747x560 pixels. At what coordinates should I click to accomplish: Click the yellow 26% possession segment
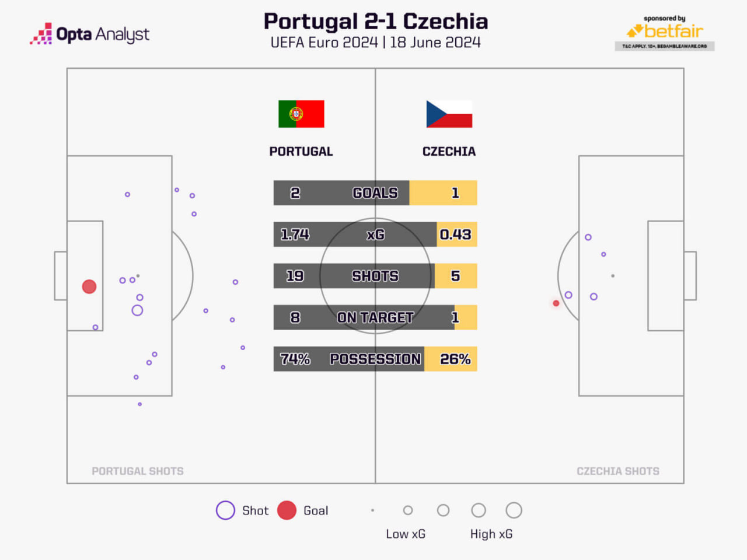pyautogui.click(x=451, y=359)
